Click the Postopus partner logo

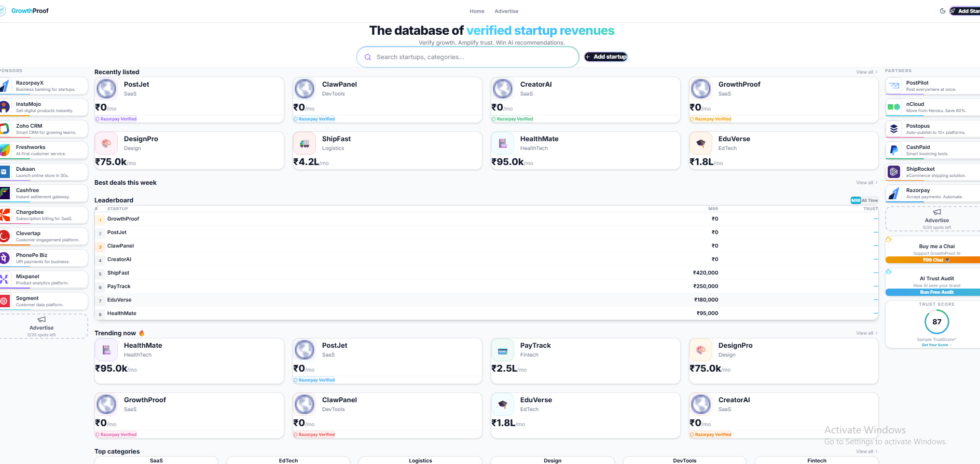coord(894,129)
